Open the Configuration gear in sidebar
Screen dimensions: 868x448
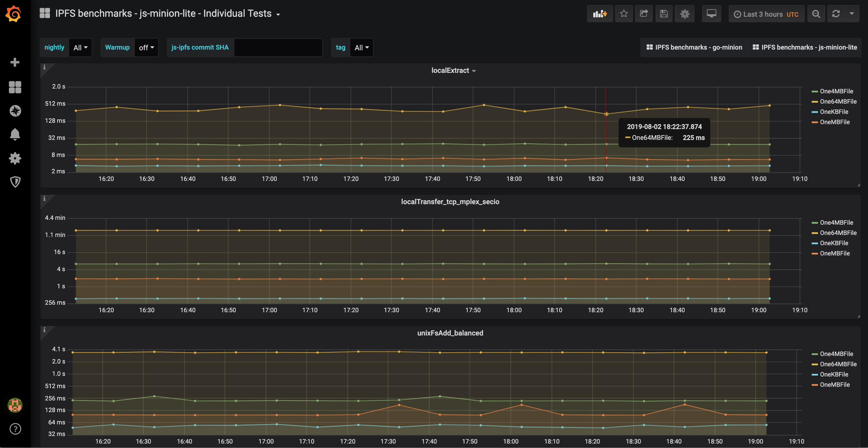click(15, 158)
